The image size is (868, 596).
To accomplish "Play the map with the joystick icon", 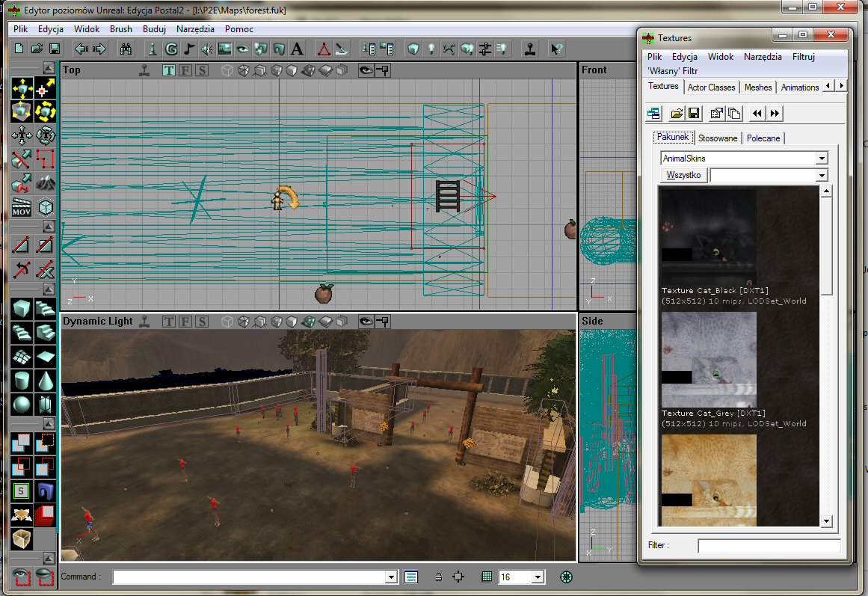I will tap(530, 49).
